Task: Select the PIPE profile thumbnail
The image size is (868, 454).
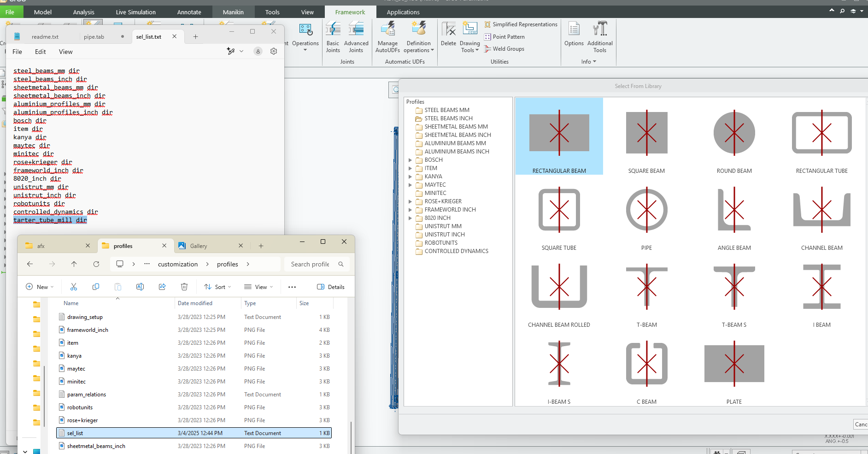Action: pos(646,210)
